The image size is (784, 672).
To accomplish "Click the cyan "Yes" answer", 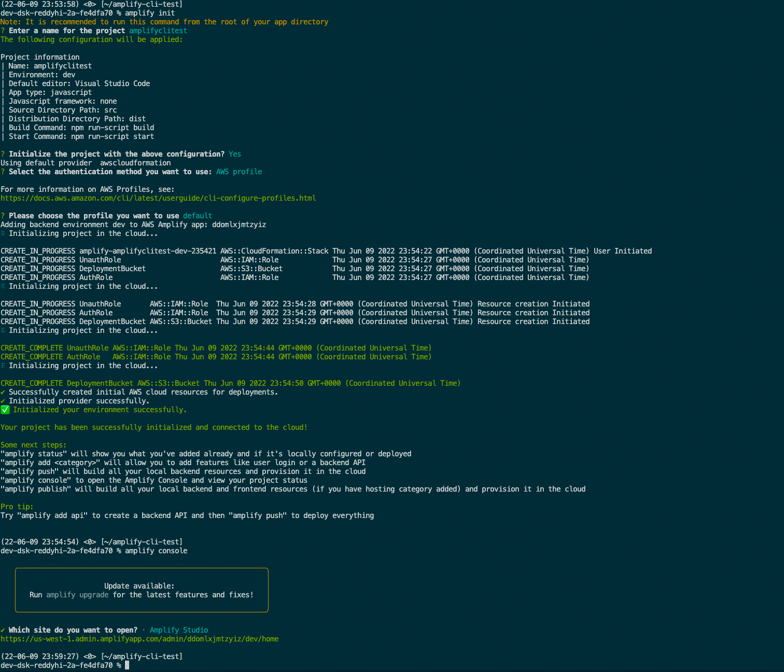I will [235, 154].
